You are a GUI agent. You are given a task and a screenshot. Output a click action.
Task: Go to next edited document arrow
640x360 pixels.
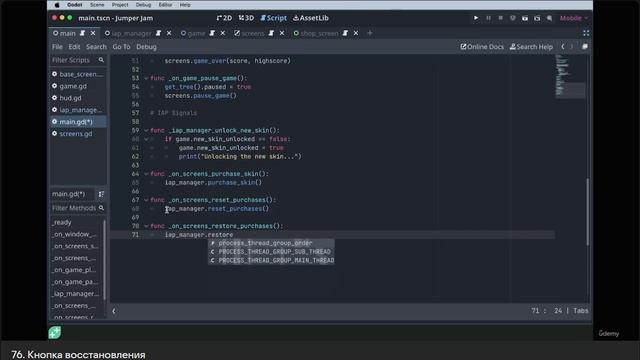click(x=571, y=47)
